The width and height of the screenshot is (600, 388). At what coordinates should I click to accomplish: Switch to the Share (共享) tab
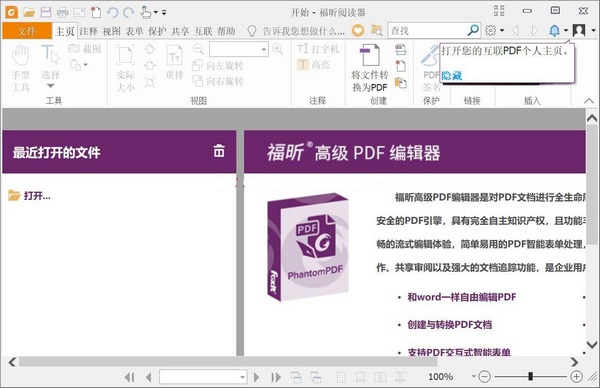pos(180,31)
